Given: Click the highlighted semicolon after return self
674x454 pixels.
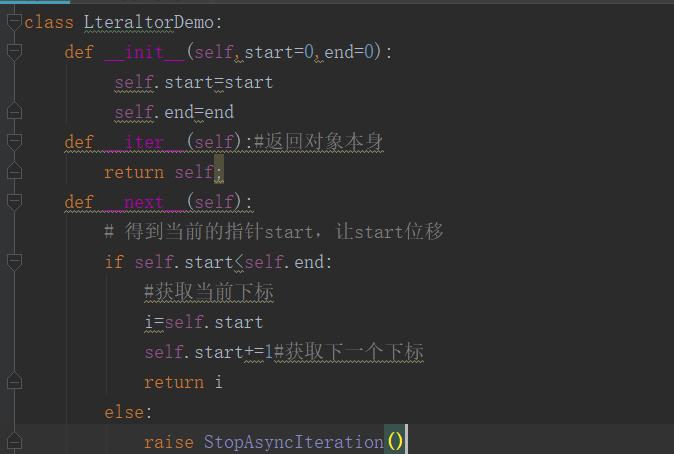Looking at the screenshot, I should (x=219, y=172).
